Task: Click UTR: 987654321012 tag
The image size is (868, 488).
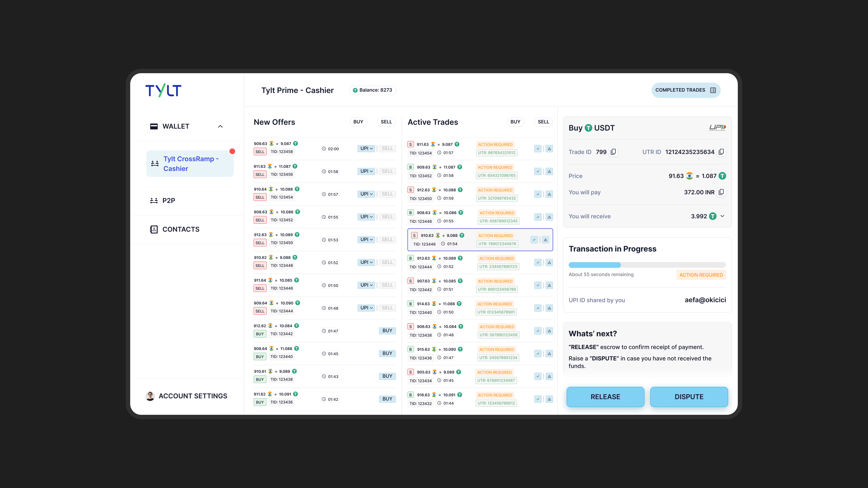Action: pyautogui.click(x=496, y=153)
